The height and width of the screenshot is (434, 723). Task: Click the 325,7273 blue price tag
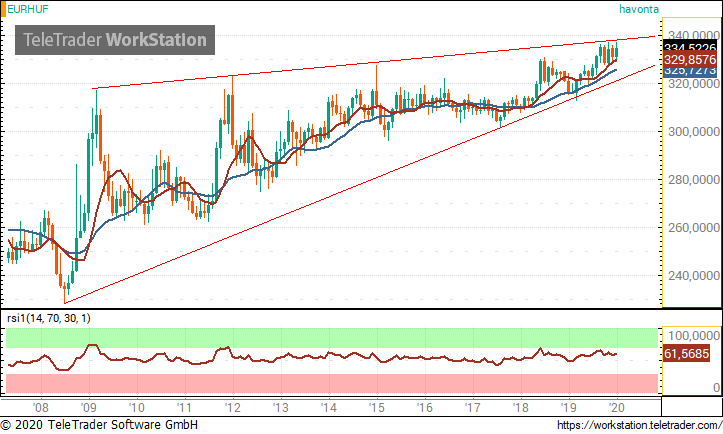[690, 71]
